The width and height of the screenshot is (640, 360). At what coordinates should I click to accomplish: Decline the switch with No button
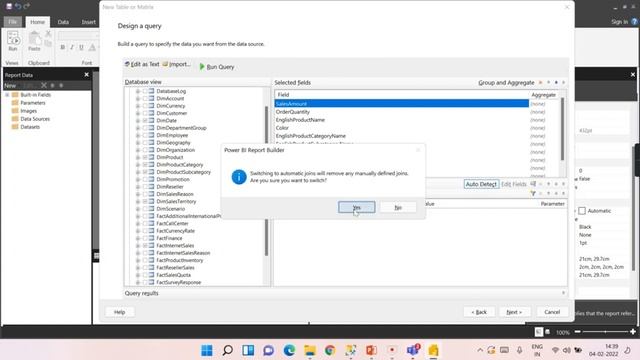398,207
